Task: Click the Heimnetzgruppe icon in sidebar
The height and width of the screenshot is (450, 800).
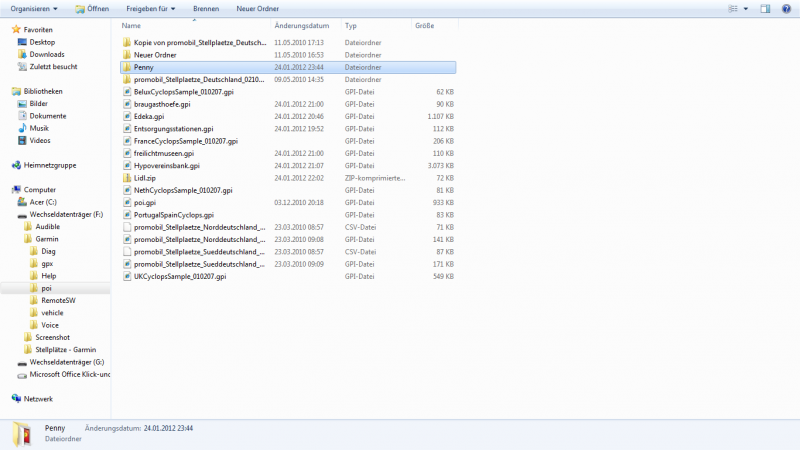Action: [16, 165]
